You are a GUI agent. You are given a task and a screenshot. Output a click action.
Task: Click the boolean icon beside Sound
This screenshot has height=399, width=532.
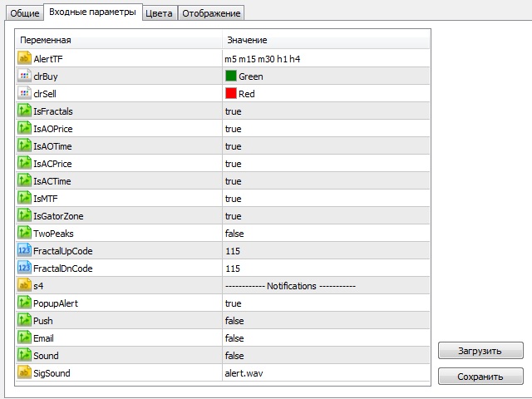24,355
